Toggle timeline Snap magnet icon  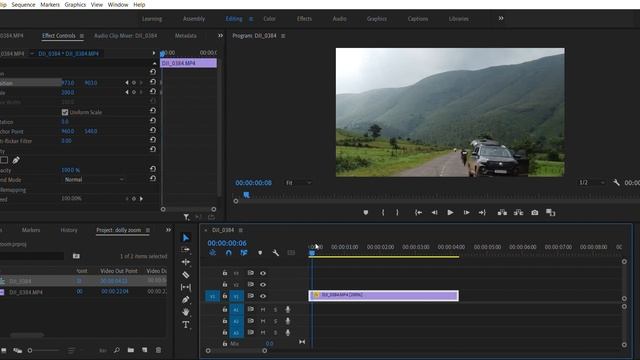click(x=229, y=253)
